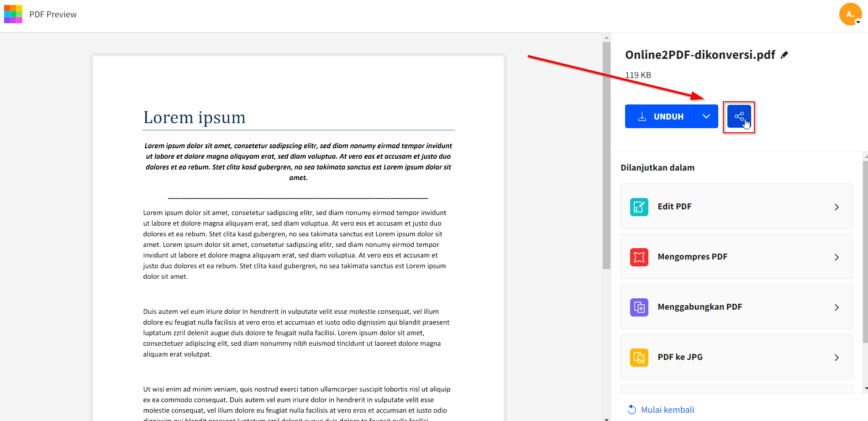Viewport: 868px width, 421px height.
Task: Rename file using the pencil edit icon
Action: tap(784, 55)
